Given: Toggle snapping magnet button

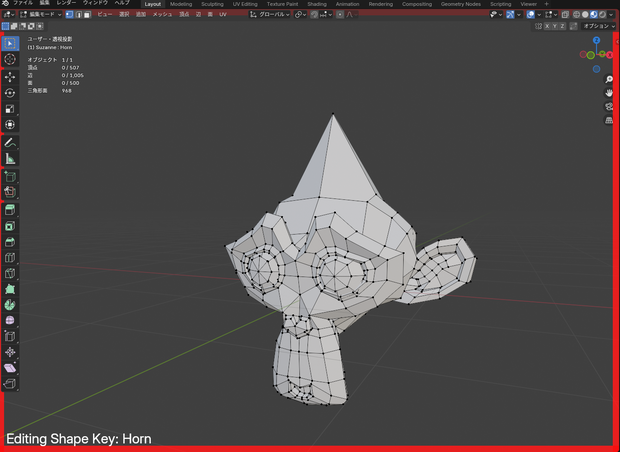Looking at the screenshot, I should point(314,15).
